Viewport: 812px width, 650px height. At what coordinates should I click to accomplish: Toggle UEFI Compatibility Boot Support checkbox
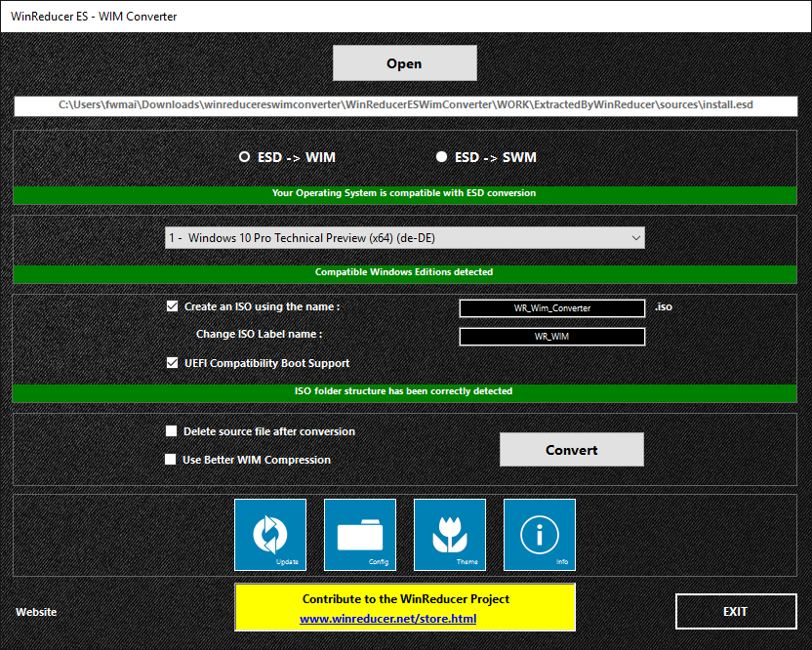tap(173, 362)
